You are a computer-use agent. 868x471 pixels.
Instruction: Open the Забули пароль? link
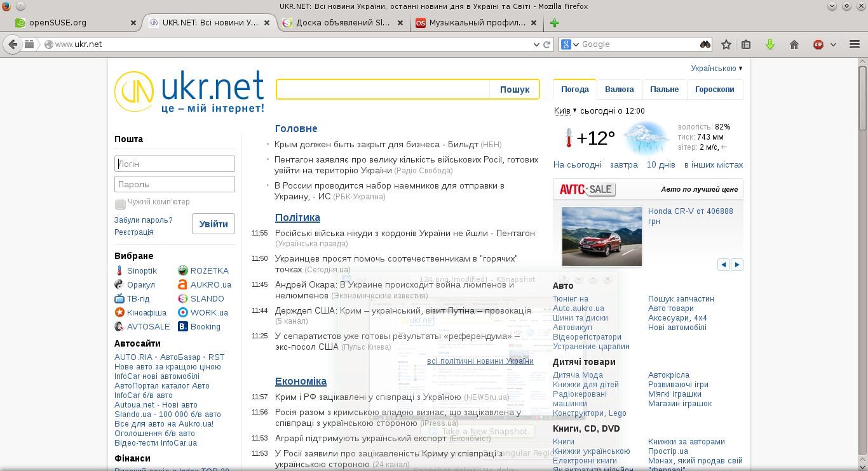point(144,220)
